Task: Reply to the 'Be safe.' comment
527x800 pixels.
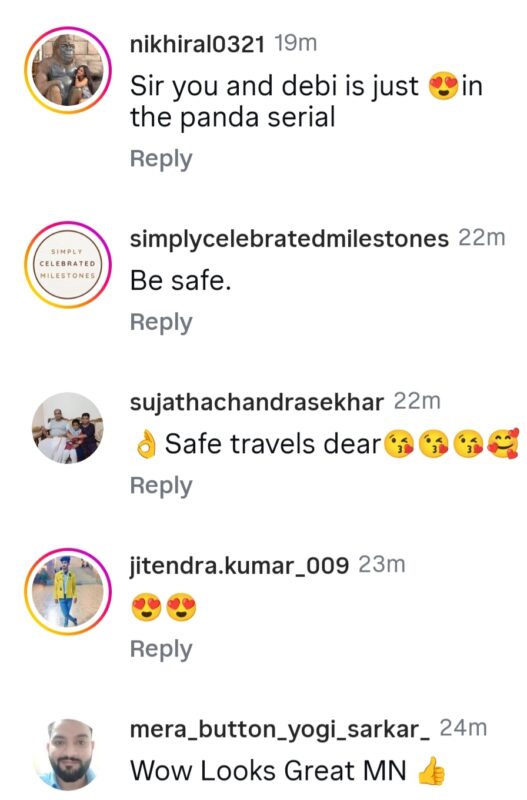Action: click(x=161, y=322)
